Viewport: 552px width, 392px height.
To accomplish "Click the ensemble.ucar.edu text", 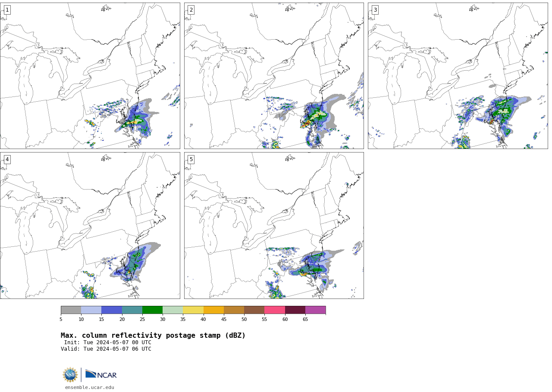I will pyautogui.click(x=90, y=388).
